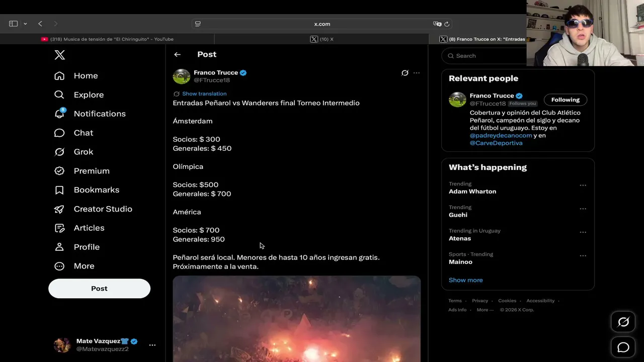Image resolution: width=644 pixels, height=362 pixels.
Task: Open the floating Grok button
Action: 623,322
